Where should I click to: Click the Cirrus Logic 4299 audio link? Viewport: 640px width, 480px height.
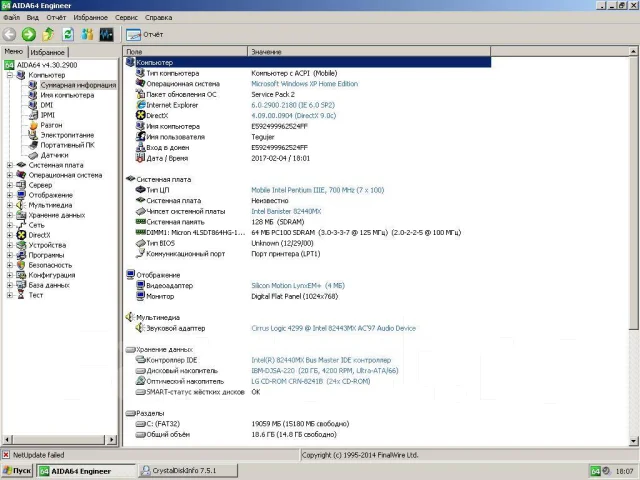(333, 328)
